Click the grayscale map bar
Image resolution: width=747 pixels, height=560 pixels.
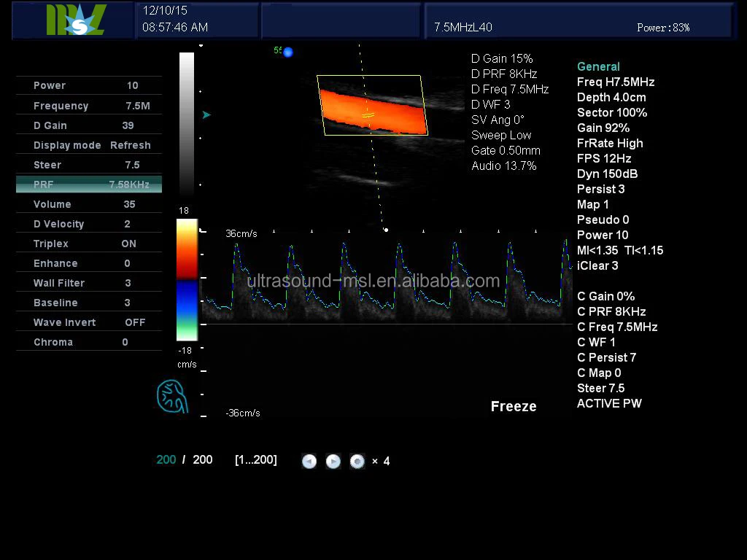click(187, 124)
